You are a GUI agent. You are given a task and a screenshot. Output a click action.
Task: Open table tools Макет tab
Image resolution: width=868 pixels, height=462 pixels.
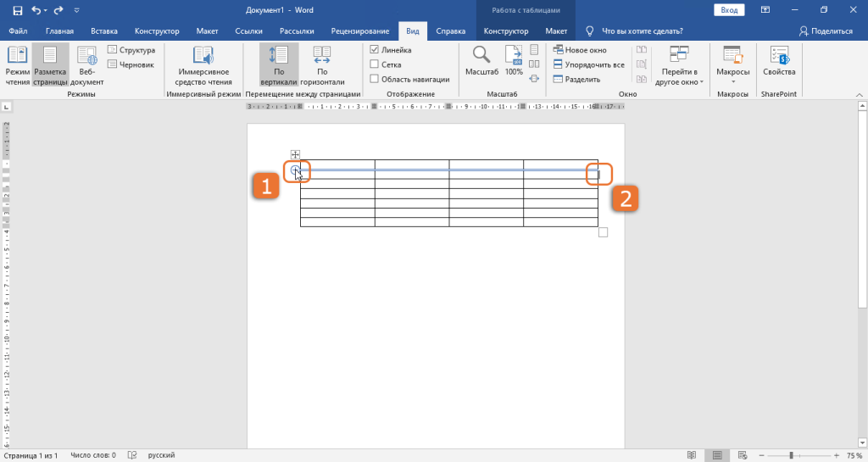[x=556, y=31]
